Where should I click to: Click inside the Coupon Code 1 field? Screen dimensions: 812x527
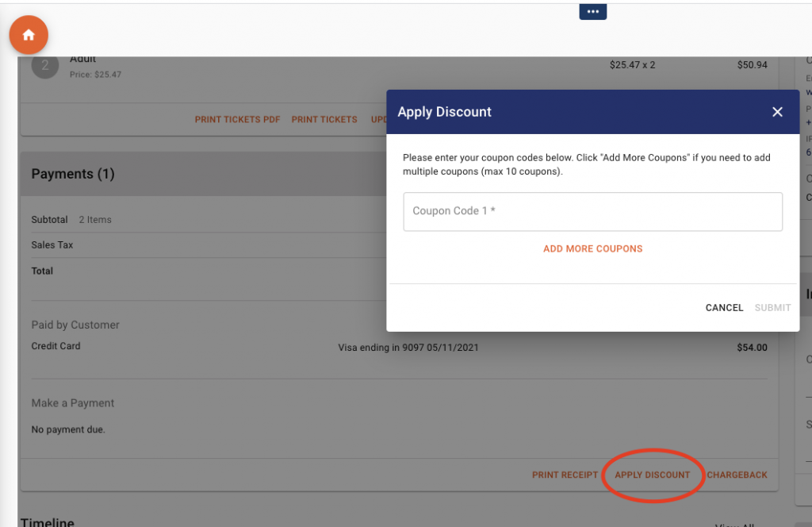tap(592, 211)
